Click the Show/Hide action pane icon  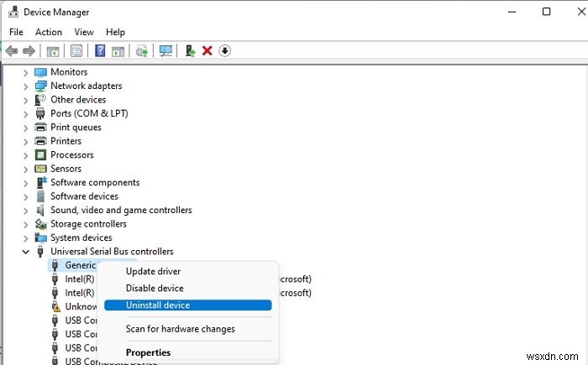point(118,51)
